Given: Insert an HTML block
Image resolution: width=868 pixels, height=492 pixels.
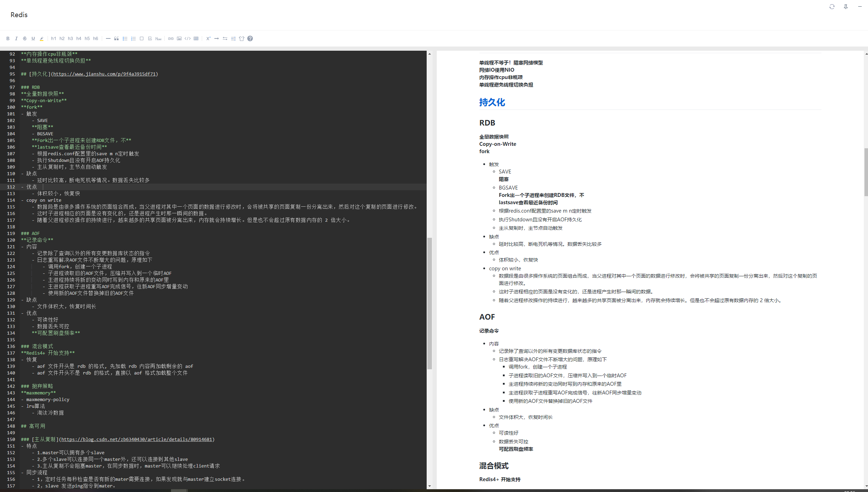Looking at the screenshot, I should (x=158, y=38).
